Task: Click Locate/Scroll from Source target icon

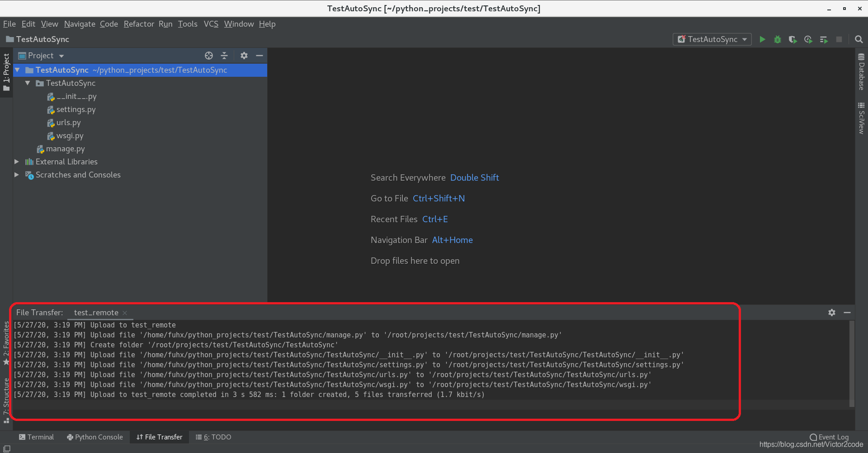Action: pos(209,56)
